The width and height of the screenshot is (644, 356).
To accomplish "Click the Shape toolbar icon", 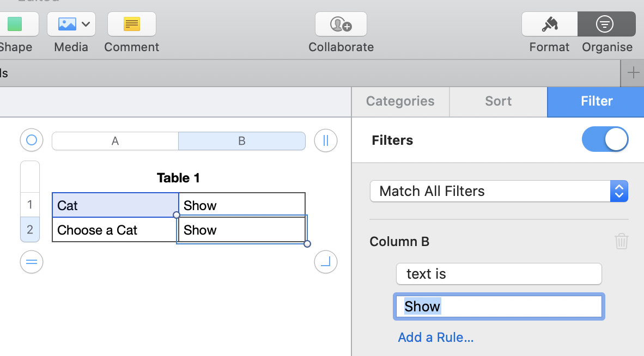I will 15,24.
